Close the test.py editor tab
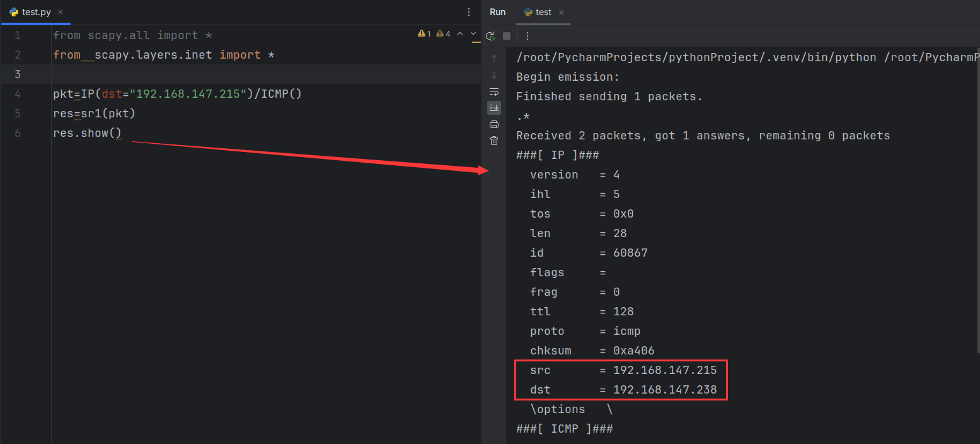The width and height of the screenshot is (980, 444). coord(61,13)
